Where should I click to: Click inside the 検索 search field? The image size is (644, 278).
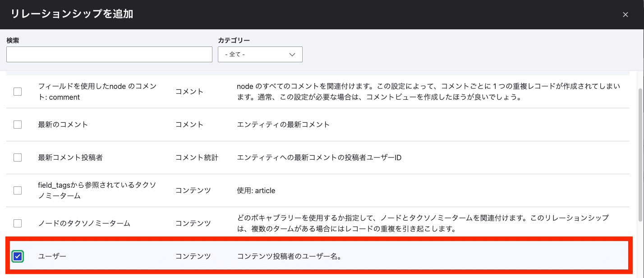[108, 54]
